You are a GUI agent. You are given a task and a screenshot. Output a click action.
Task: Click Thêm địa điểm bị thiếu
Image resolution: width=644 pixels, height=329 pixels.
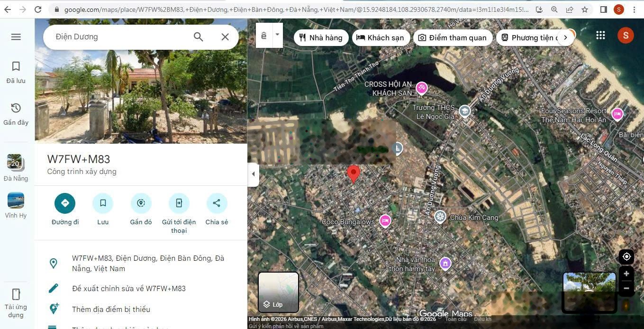tap(141, 309)
